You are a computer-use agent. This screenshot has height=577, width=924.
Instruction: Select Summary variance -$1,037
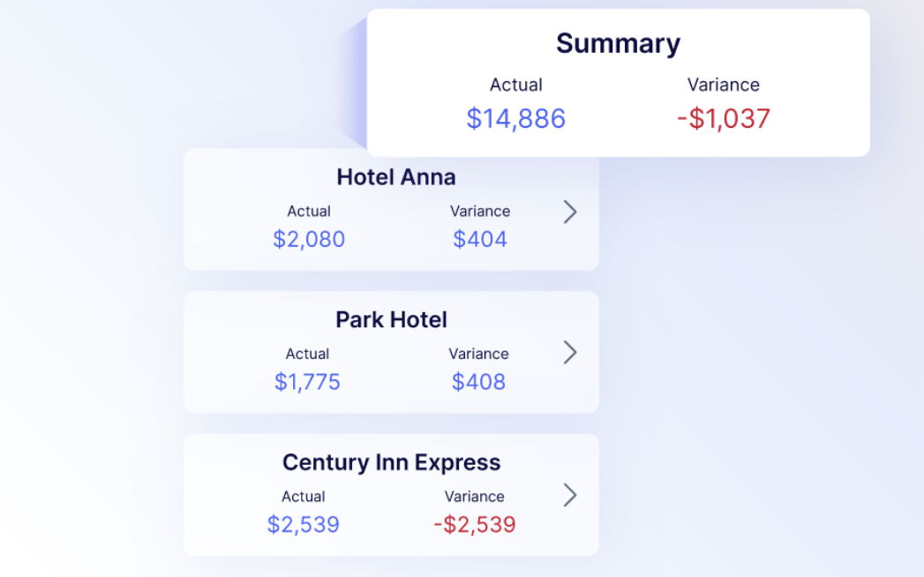click(x=724, y=118)
